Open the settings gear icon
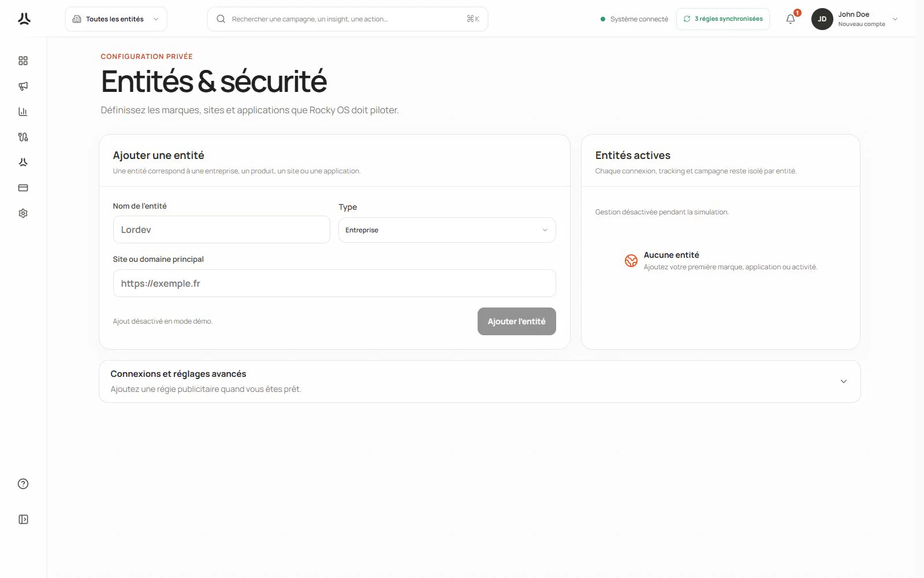The width and height of the screenshot is (924, 578). 23,213
